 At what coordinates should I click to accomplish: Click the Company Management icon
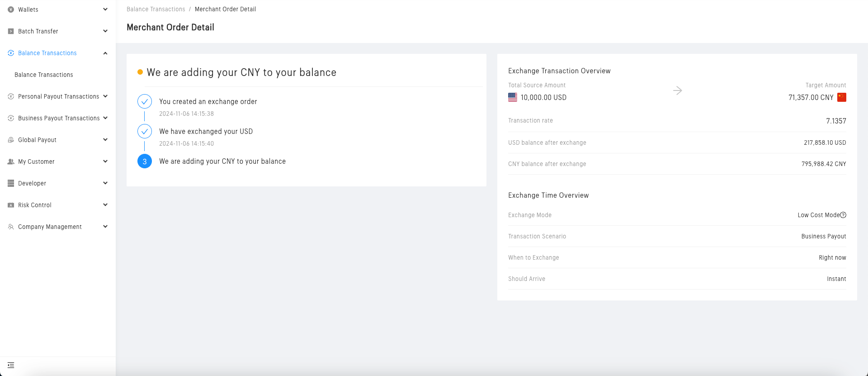tap(11, 227)
